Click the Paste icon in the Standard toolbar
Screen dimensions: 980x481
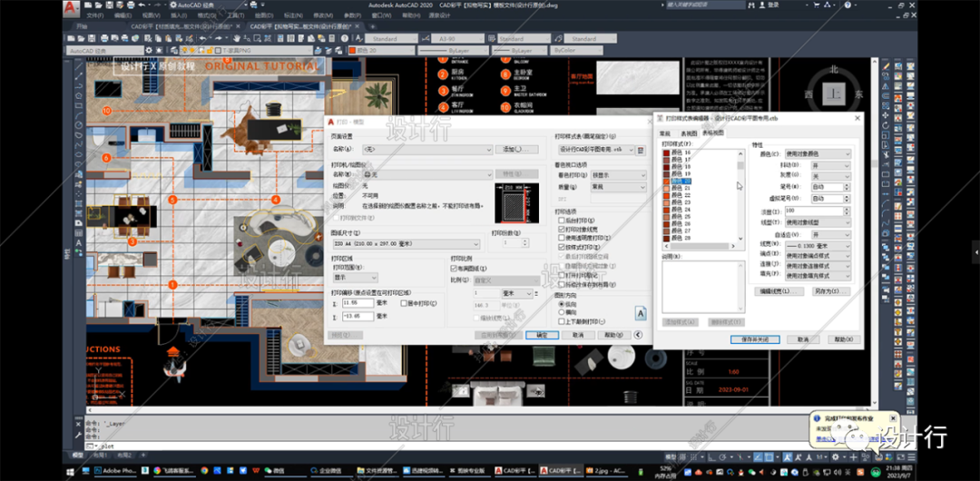click(x=168, y=38)
